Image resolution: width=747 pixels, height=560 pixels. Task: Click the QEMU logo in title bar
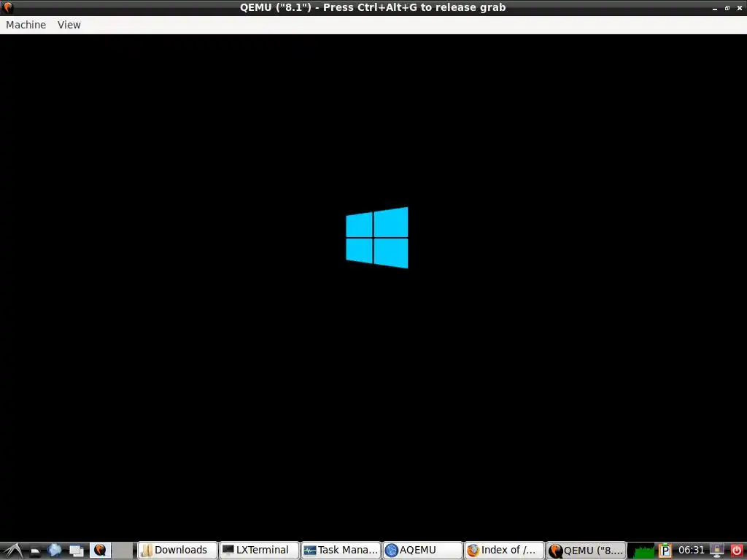tap(8, 7)
